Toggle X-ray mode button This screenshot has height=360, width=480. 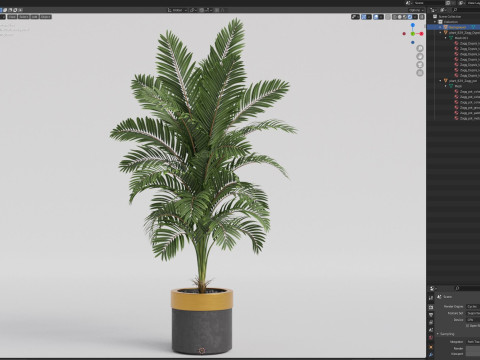(388, 17)
